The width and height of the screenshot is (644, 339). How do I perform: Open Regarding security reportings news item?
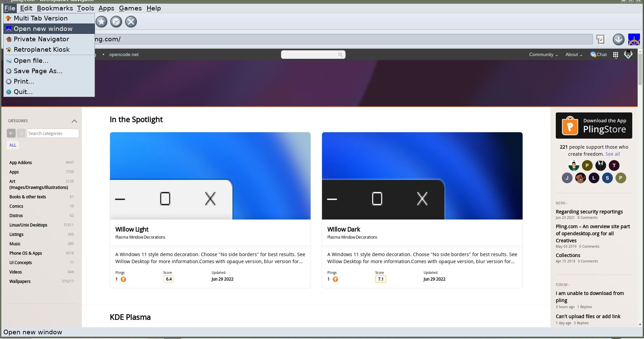589,212
